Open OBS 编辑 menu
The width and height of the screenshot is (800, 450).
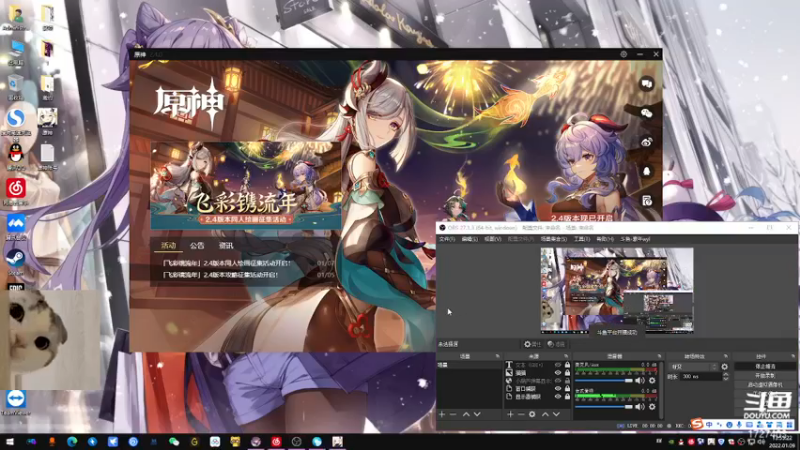tap(469, 239)
